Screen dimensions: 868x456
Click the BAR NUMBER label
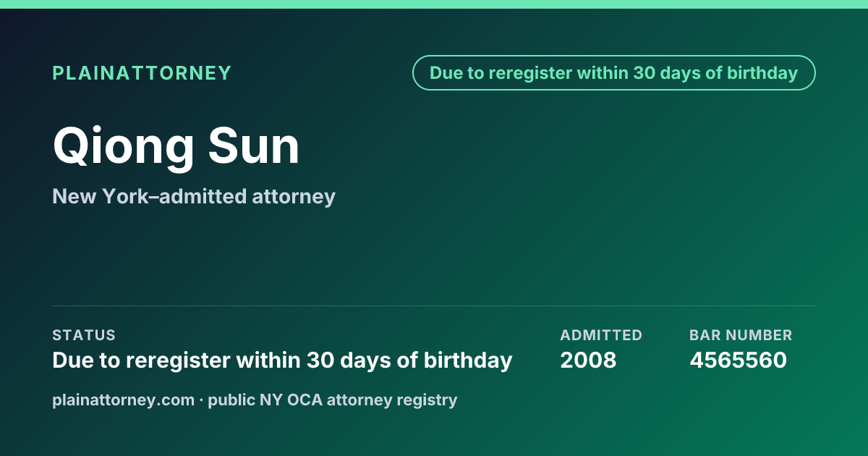coord(741,335)
